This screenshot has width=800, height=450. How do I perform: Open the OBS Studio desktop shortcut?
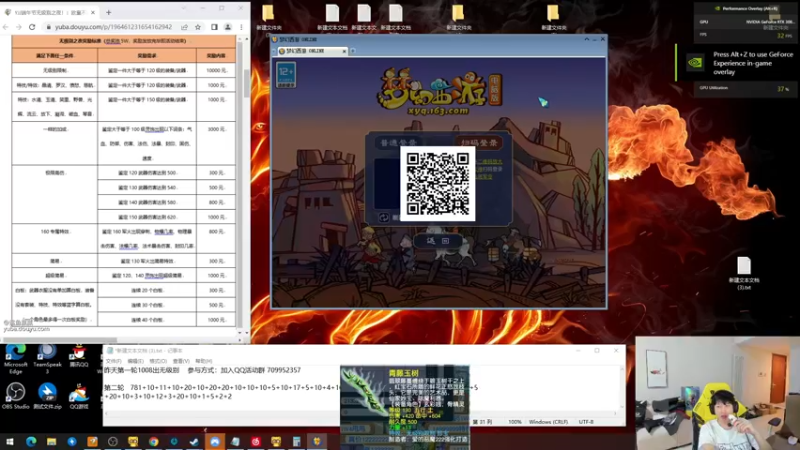click(x=15, y=396)
